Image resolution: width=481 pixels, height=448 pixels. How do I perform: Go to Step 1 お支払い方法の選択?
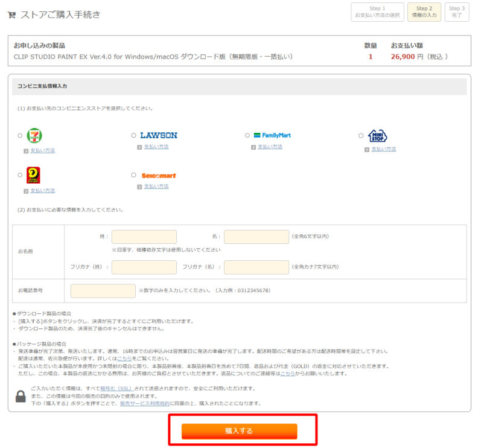(x=377, y=12)
